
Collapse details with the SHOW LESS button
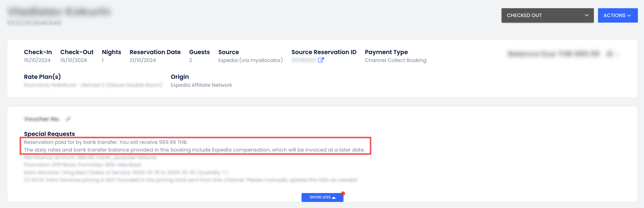click(x=322, y=197)
